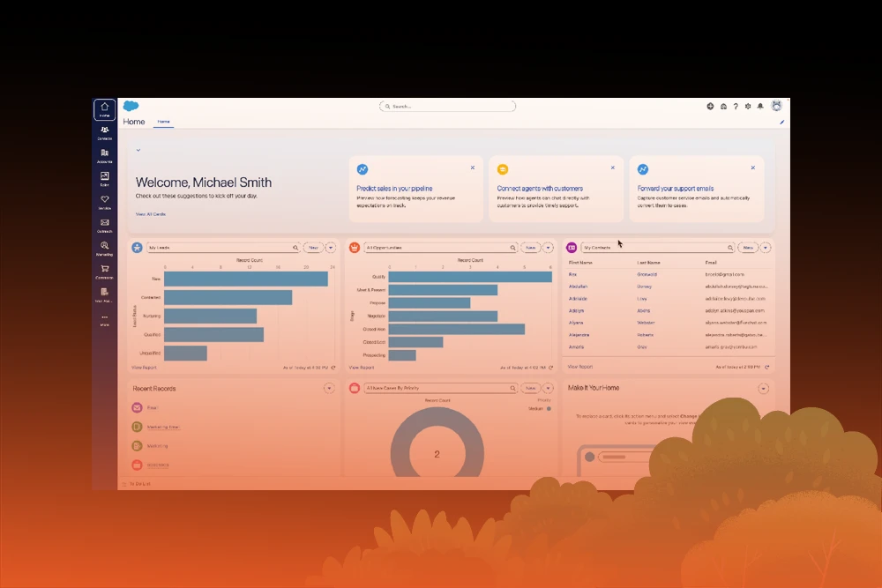Open Accounts in the left sidebar
This screenshot has width=882, height=588.
[x=105, y=156]
